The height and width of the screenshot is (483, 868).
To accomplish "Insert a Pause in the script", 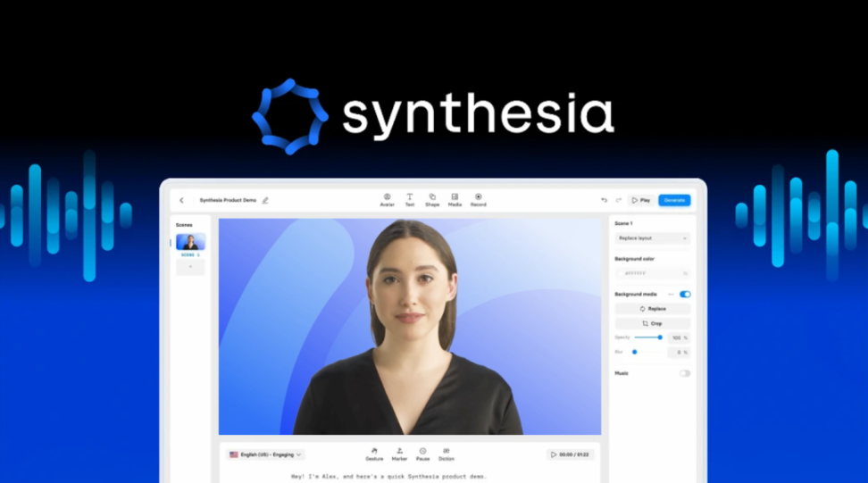I will coord(422,454).
